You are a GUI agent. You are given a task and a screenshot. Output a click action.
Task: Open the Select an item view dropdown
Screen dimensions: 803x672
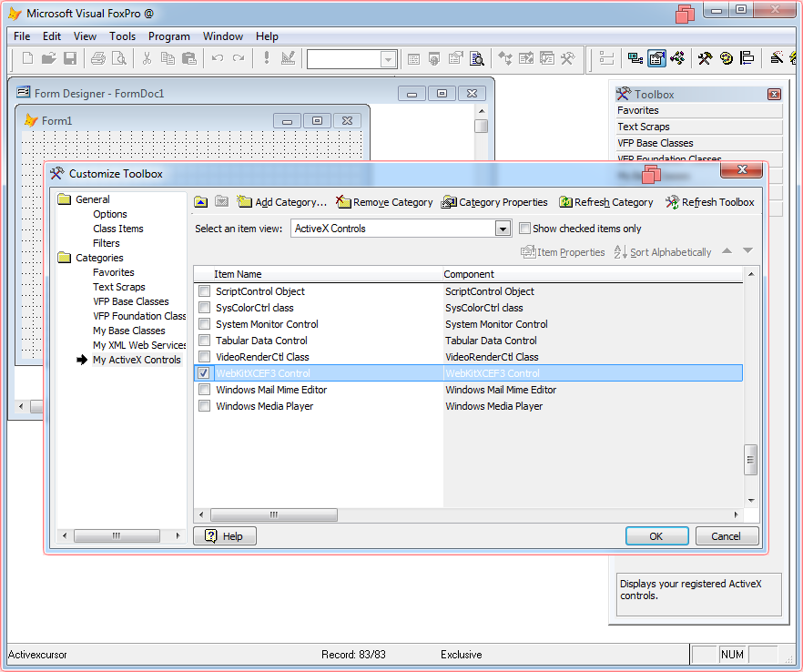(503, 229)
